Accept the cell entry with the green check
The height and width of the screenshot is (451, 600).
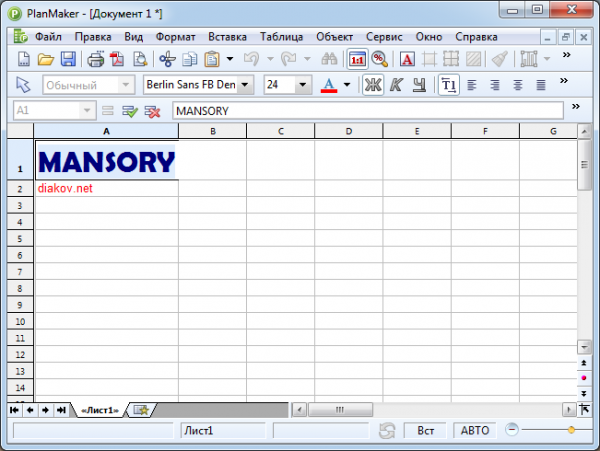pyautogui.click(x=130, y=111)
